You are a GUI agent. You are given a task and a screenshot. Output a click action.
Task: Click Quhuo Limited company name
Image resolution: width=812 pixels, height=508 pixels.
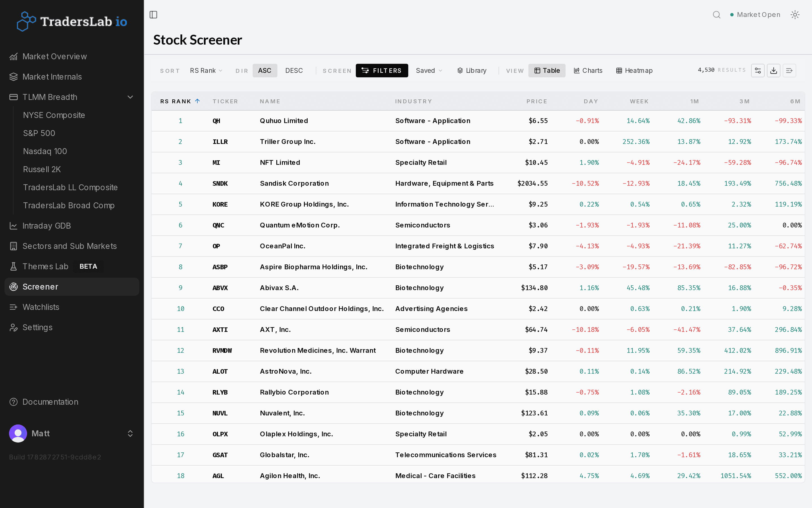284,121
